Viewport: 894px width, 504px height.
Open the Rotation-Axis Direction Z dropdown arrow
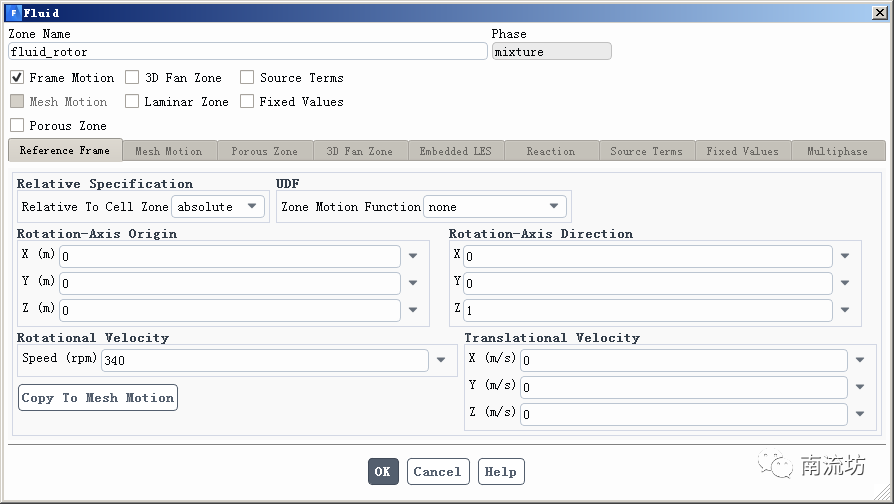(x=845, y=310)
